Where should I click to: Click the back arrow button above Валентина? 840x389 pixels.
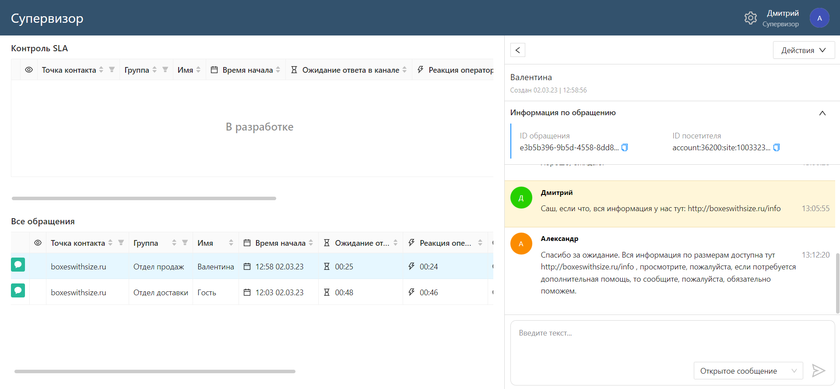pos(518,50)
